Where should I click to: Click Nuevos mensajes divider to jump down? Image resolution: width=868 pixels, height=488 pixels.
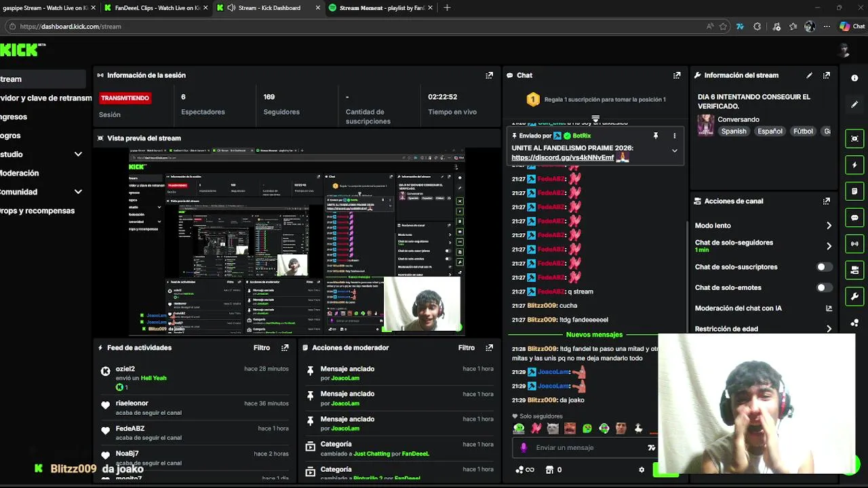pyautogui.click(x=594, y=335)
